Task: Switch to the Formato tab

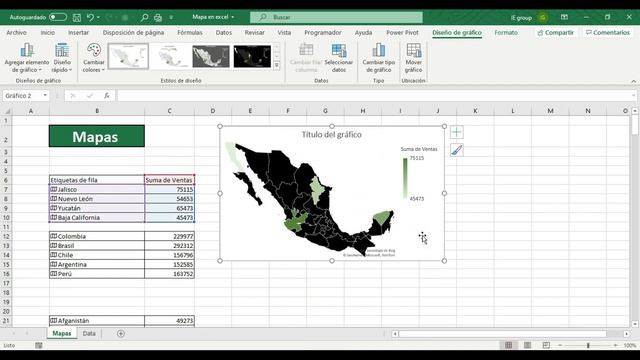Action: point(506,32)
